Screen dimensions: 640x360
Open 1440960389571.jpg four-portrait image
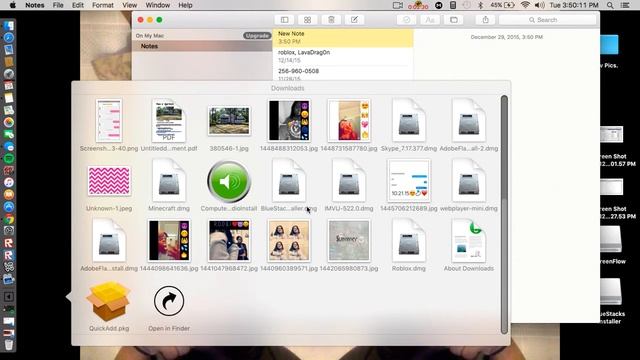coord(289,245)
